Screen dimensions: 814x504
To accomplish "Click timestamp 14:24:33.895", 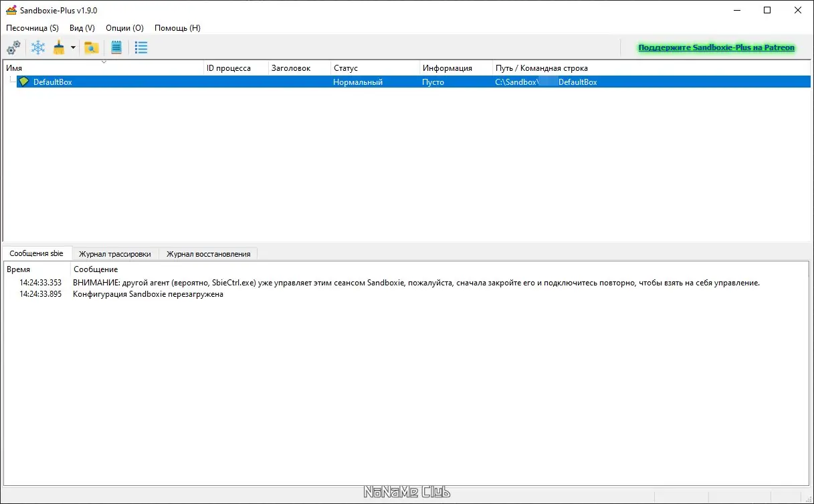I will 40,294.
